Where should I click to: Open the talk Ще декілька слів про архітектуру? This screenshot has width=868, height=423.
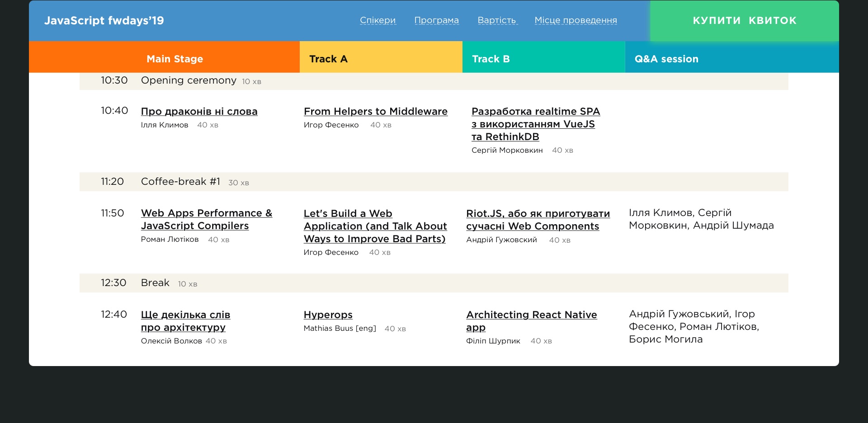pos(185,321)
